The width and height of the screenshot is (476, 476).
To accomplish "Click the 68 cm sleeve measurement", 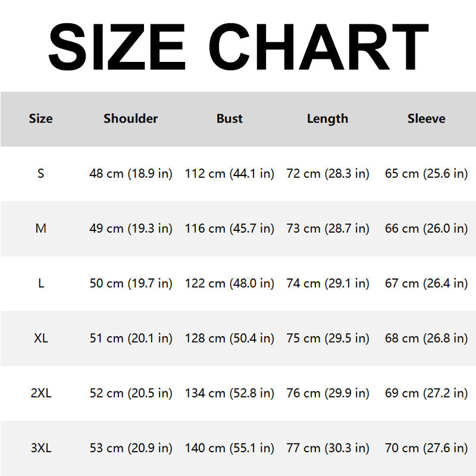I will click(x=426, y=338).
